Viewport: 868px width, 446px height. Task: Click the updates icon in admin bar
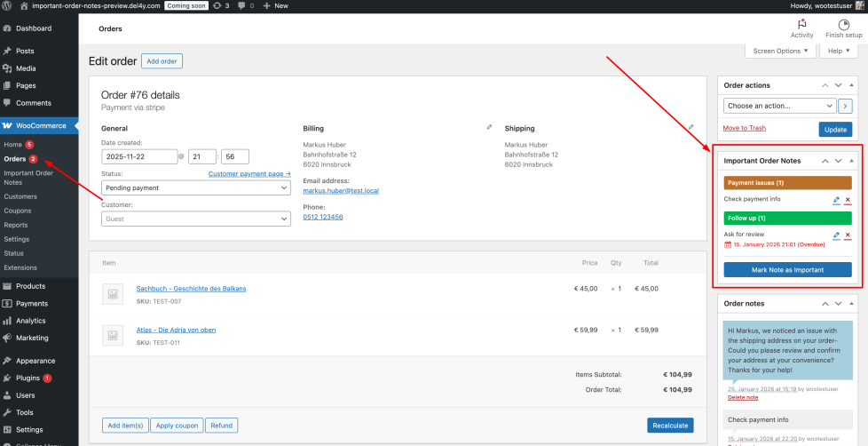[x=217, y=5]
